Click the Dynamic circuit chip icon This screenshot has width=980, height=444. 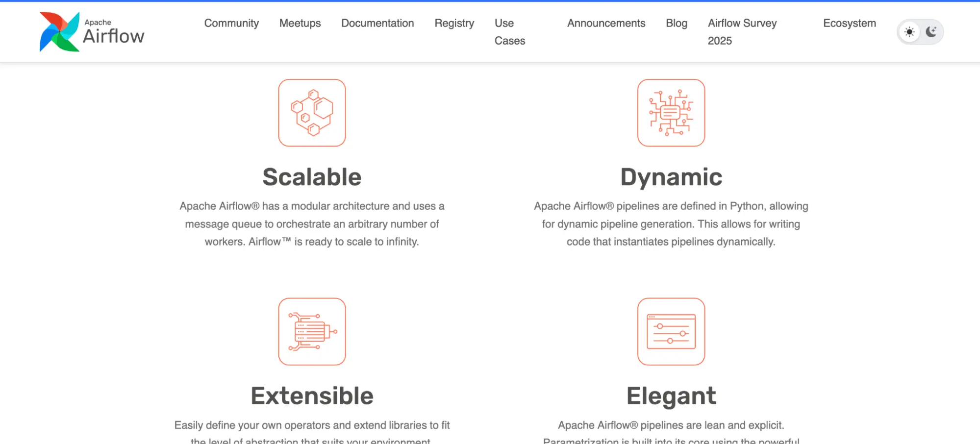point(671,113)
